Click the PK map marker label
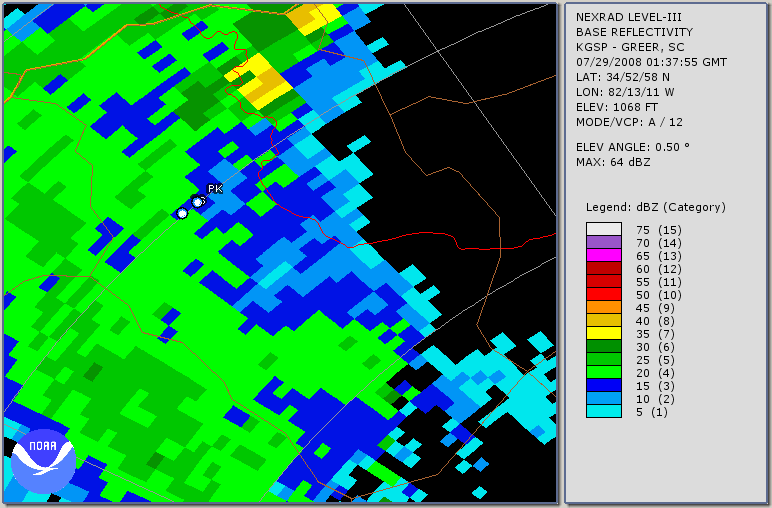 tap(215, 189)
